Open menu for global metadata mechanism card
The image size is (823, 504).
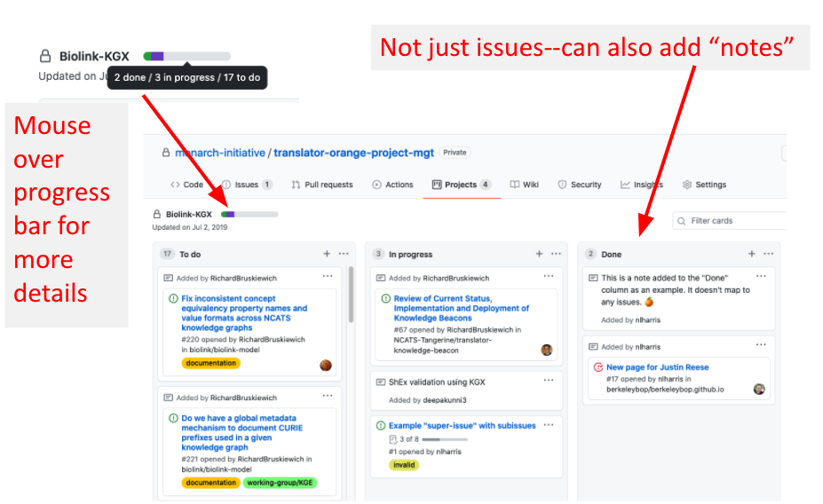pos(328,396)
